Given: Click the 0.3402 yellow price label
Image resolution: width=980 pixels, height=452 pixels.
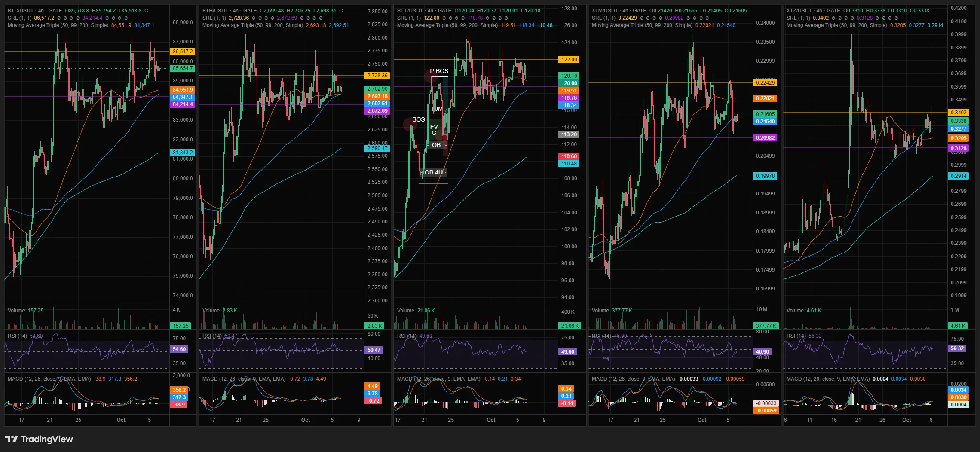Looking at the screenshot, I should [959, 112].
